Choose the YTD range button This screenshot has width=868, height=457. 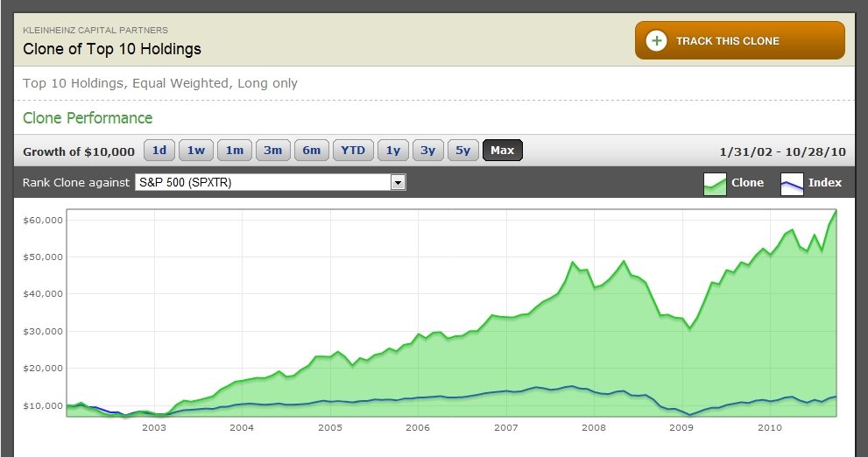tap(353, 151)
